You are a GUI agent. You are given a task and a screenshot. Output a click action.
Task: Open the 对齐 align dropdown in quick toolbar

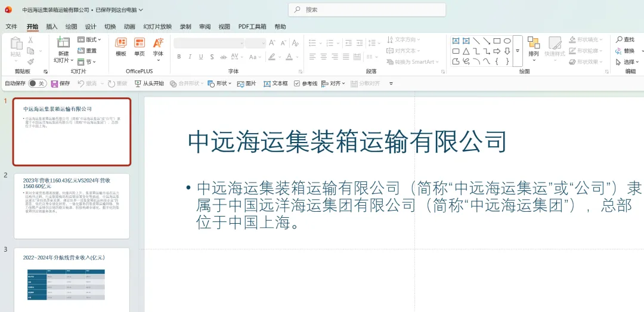pyautogui.click(x=333, y=84)
